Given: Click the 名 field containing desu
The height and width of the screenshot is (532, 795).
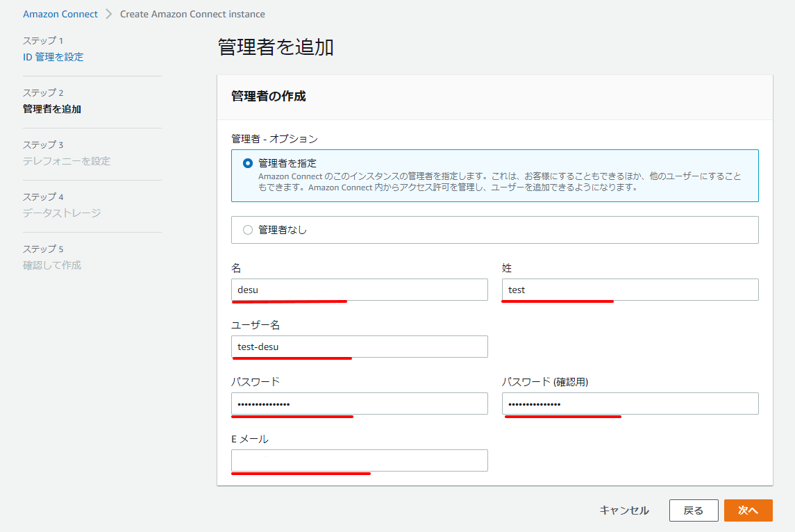Looking at the screenshot, I should tap(359, 290).
